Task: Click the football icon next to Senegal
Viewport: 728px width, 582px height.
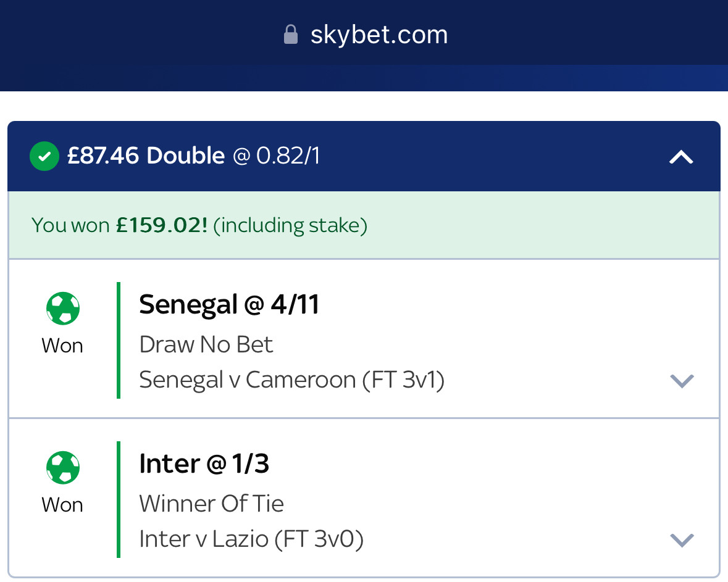Action: (x=63, y=308)
